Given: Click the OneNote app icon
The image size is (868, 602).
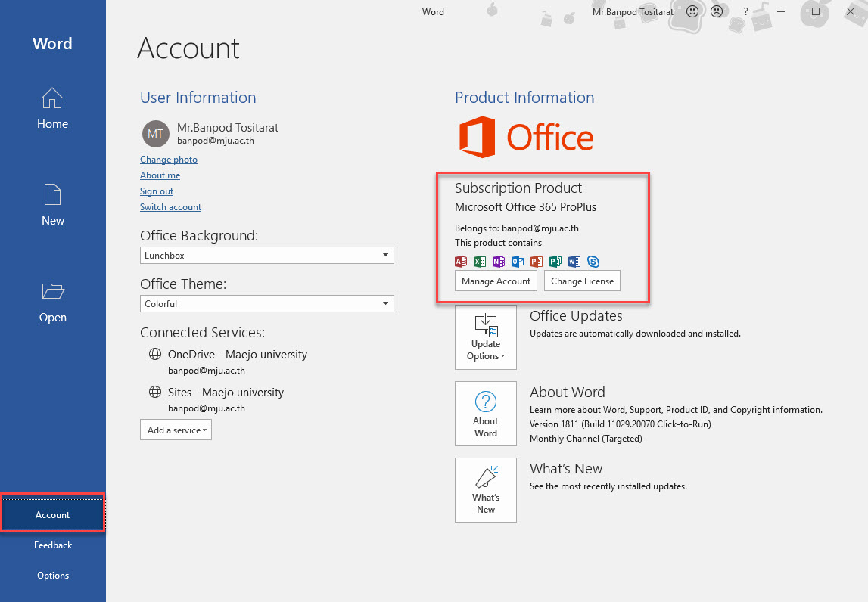Looking at the screenshot, I should (x=498, y=262).
